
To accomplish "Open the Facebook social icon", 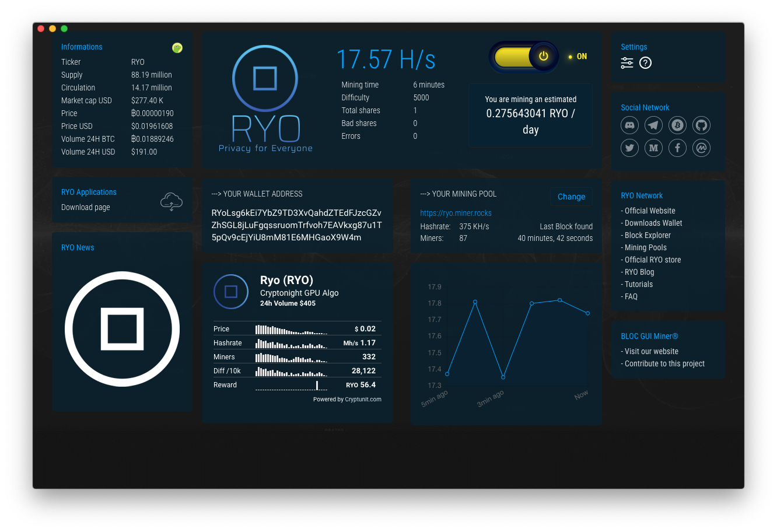I will pyautogui.click(x=677, y=148).
